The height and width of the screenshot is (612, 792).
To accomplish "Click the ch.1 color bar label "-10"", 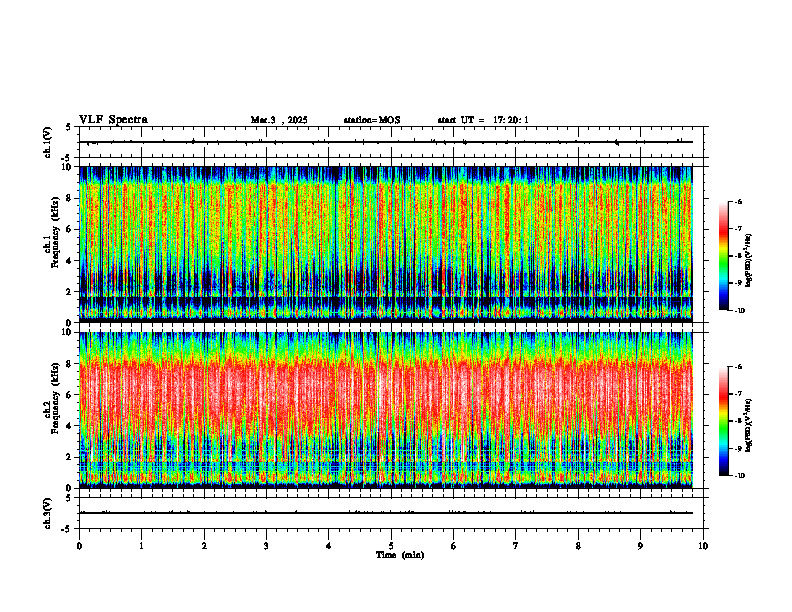I will 740,311.
